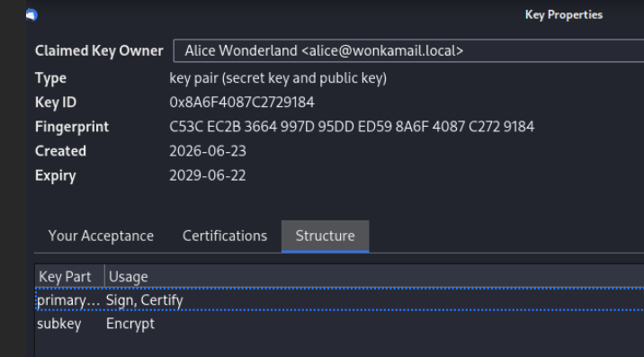Select the primary key row
The height and width of the screenshot is (357, 644).
tap(340, 299)
